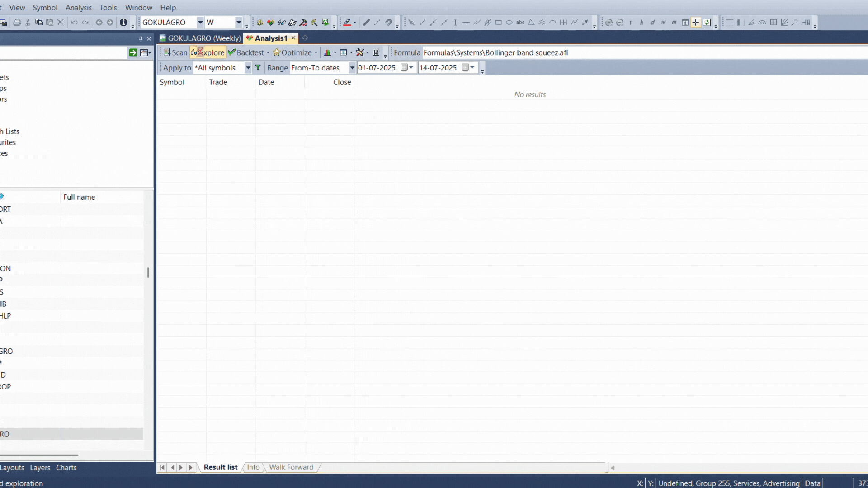868x488 pixels.
Task: Unpin the left panel with pin icon
Action: click(141, 38)
